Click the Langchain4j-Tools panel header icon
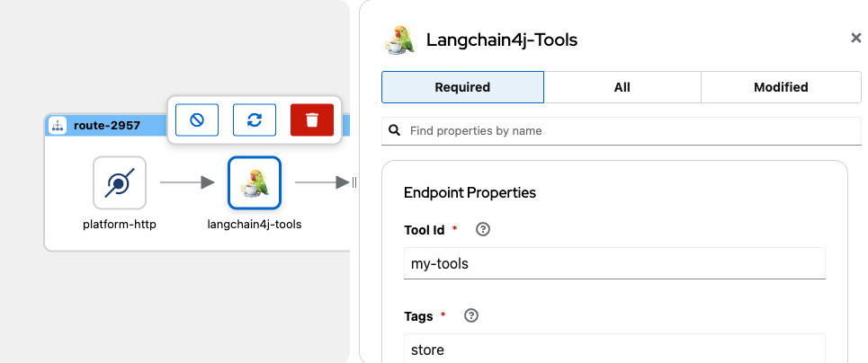 pos(398,40)
